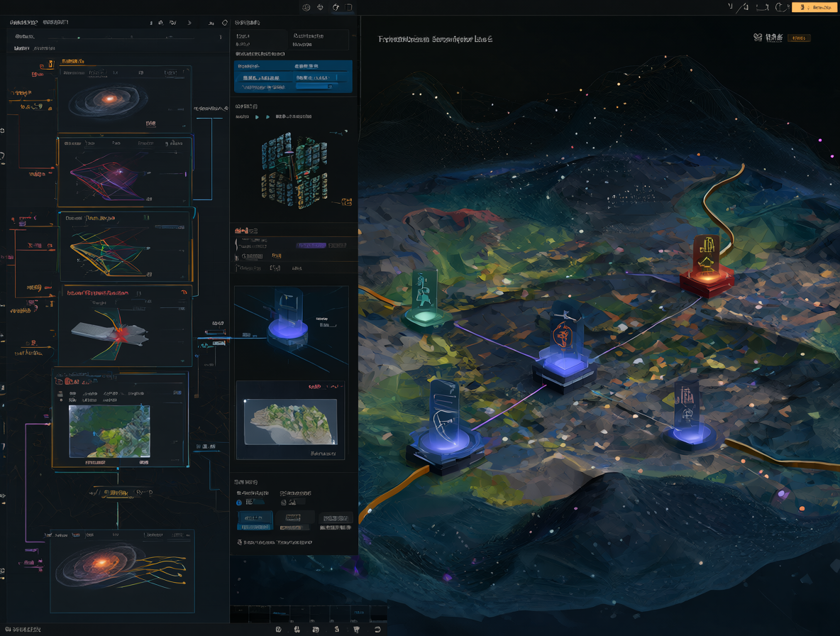Select the red-orange tower marker on the map
The width and height of the screenshot is (840, 636).
tap(707, 265)
